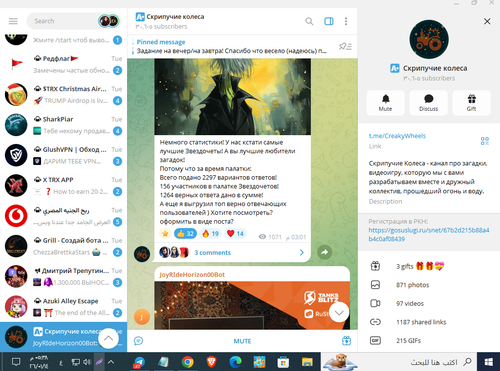
Task: Open the SharkPiar chat
Action: point(63,125)
